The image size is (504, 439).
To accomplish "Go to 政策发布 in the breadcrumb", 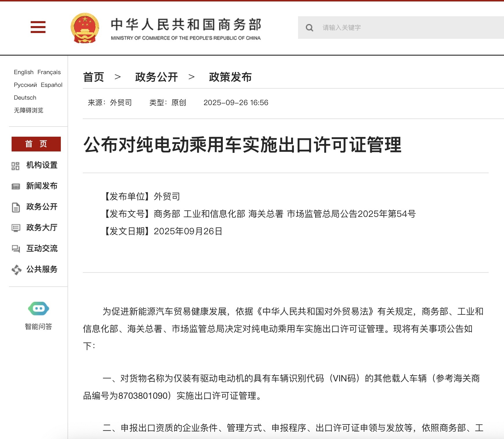I will click(x=230, y=77).
